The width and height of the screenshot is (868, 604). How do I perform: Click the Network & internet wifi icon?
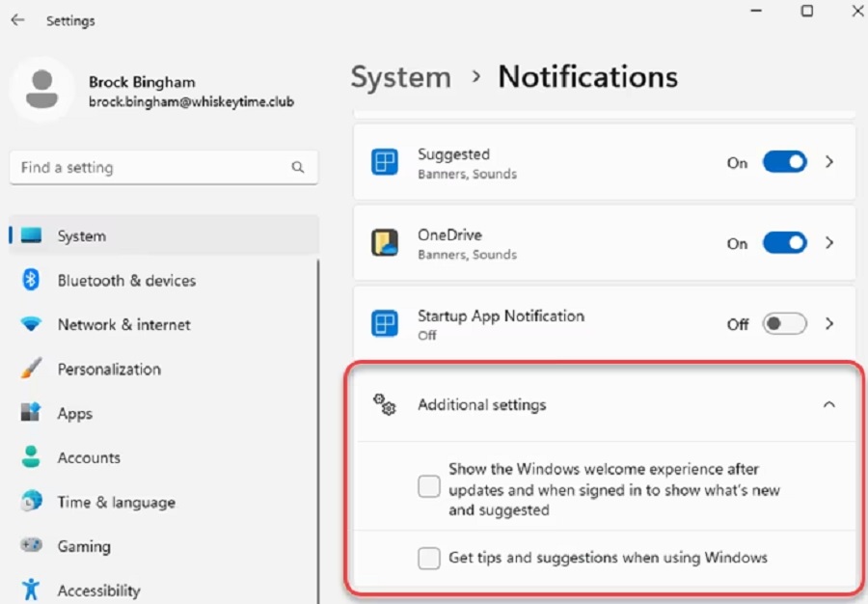[31, 324]
